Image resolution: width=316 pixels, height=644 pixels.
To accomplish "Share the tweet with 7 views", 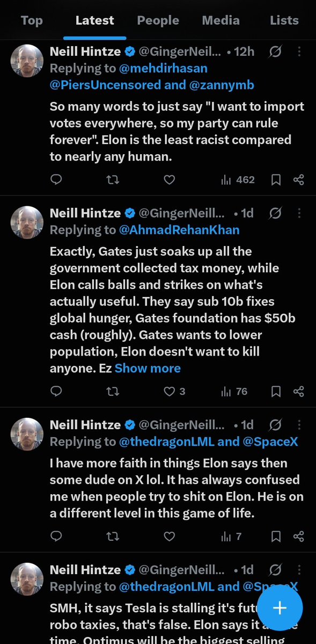I will [299, 536].
